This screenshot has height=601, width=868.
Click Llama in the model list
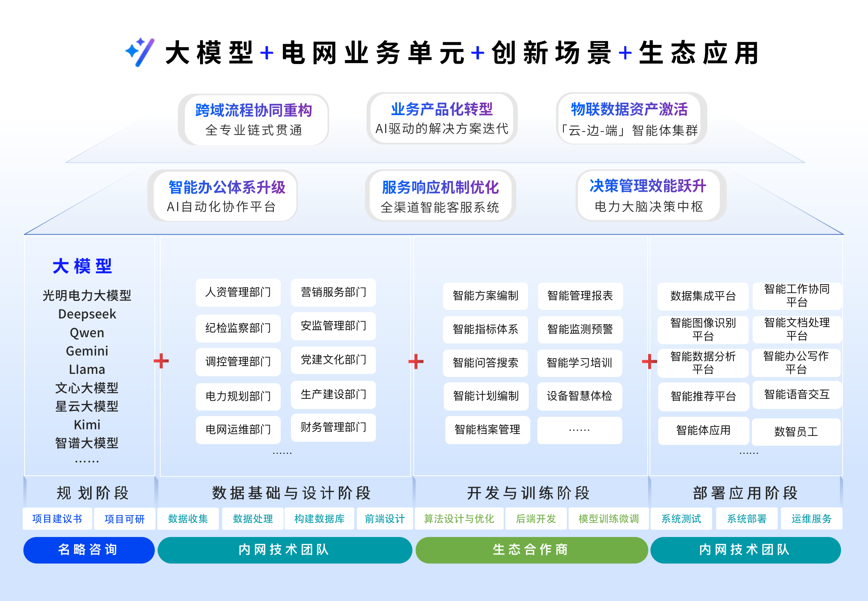coord(87,370)
